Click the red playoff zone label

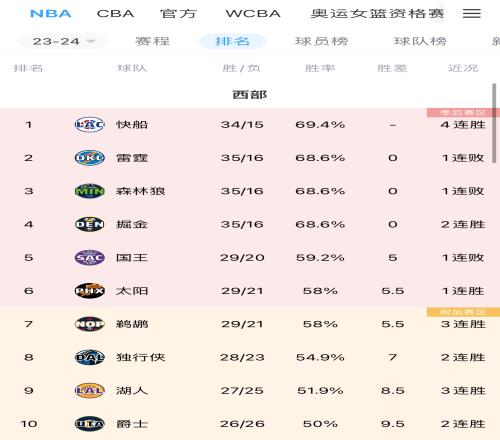[x=463, y=113]
